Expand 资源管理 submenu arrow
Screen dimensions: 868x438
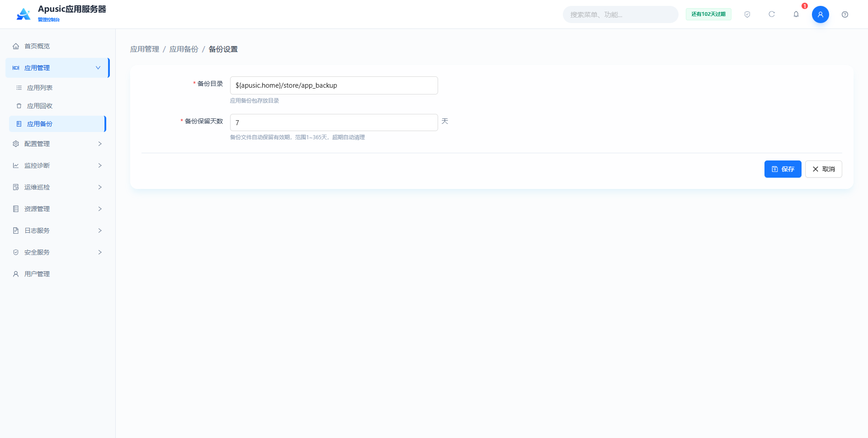pos(100,209)
